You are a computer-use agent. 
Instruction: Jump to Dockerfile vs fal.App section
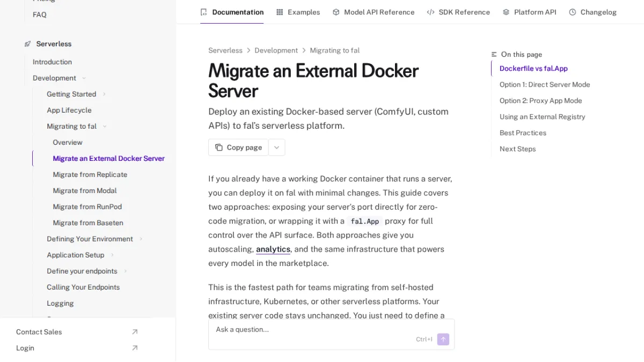(x=533, y=69)
